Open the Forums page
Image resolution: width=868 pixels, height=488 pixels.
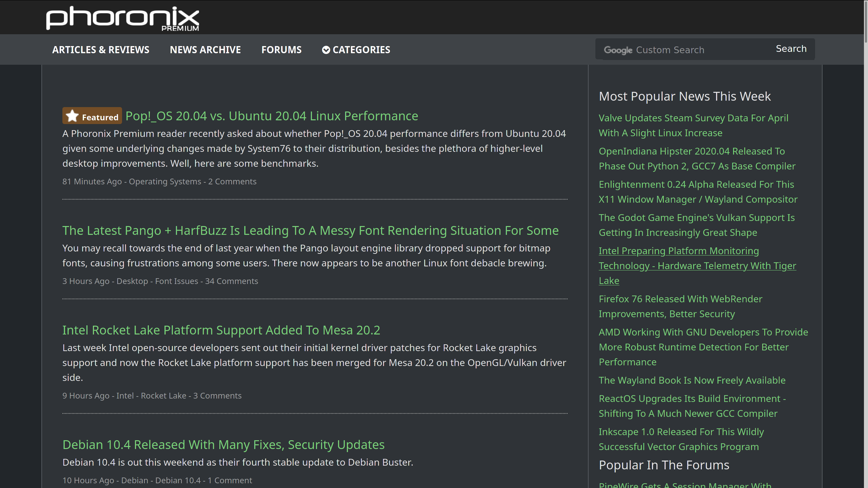click(281, 50)
